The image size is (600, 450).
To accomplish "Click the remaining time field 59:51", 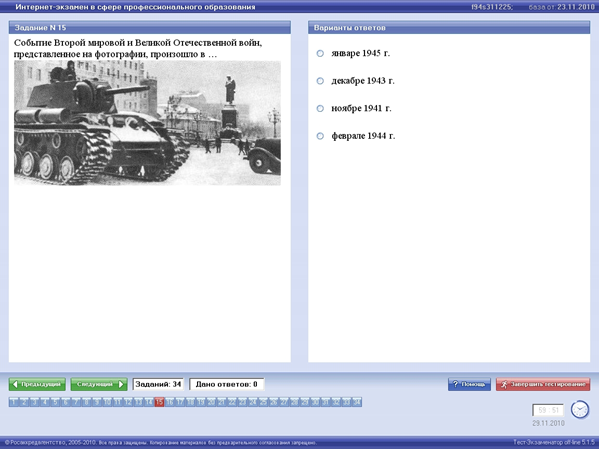I will [x=548, y=410].
